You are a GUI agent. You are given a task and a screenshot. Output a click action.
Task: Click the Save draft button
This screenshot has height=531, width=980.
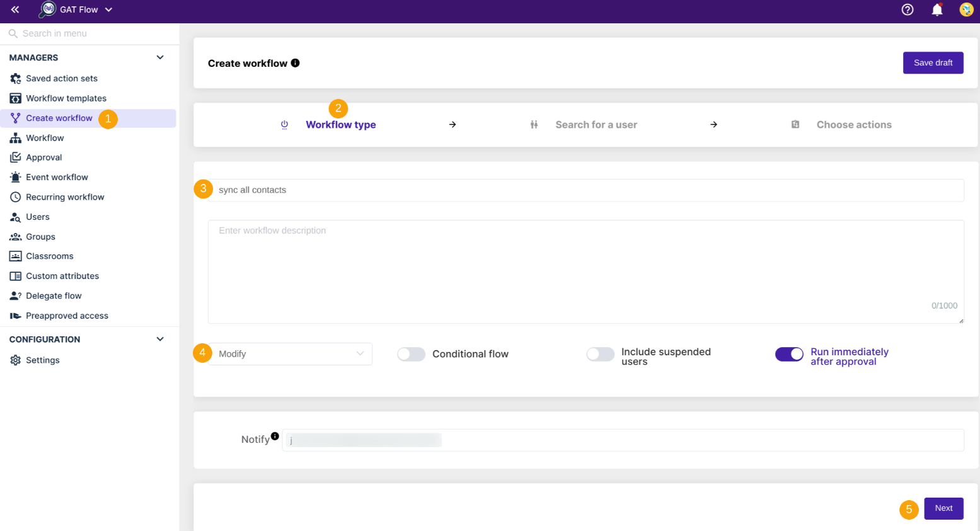pyautogui.click(x=933, y=62)
